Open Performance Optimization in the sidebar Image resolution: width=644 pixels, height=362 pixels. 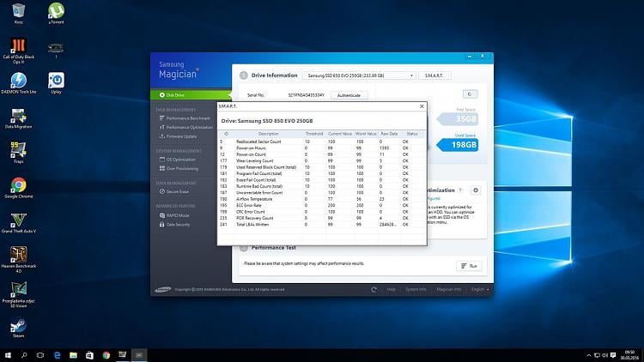(x=186, y=127)
